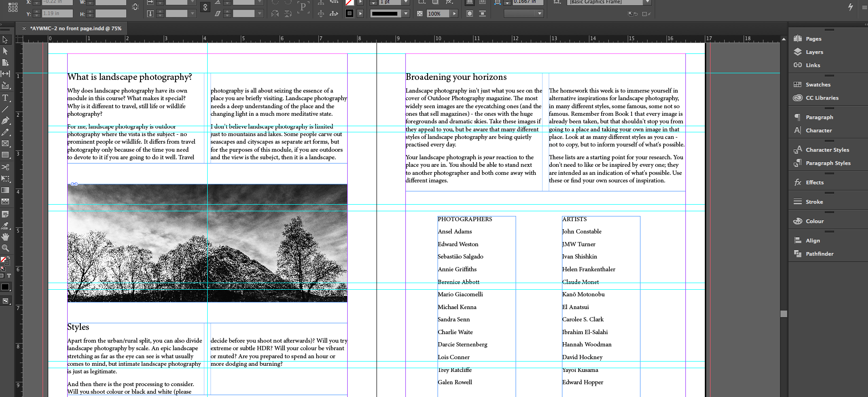Show the Character panel

(818, 130)
